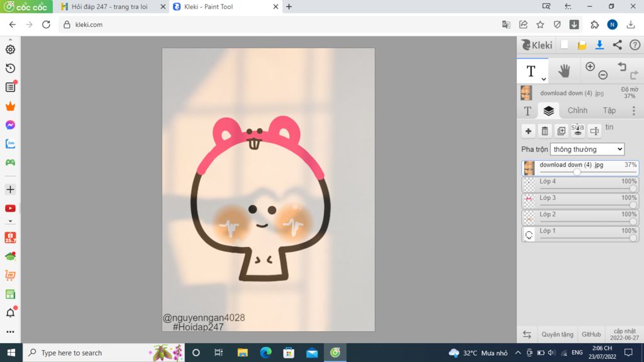Open the Mail app from taskbar
This screenshot has height=362, width=644.
[312, 353]
